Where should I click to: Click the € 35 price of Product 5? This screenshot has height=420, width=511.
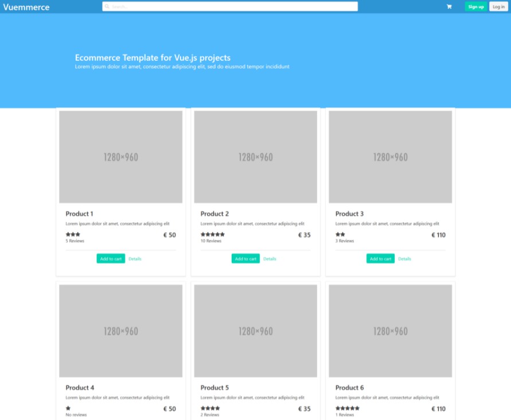pyautogui.click(x=305, y=409)
